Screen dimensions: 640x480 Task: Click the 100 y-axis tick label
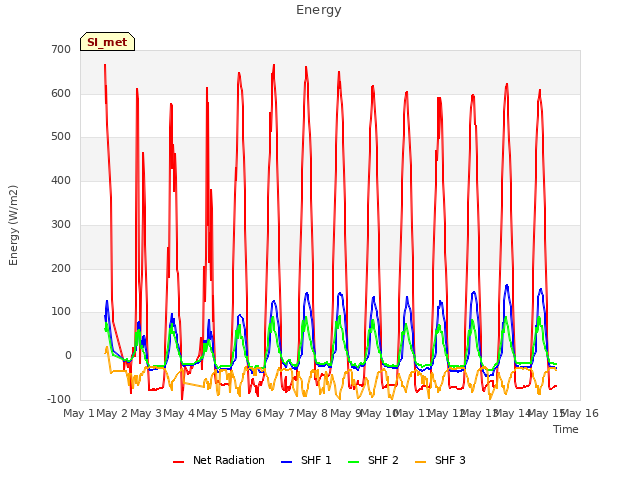61,312
